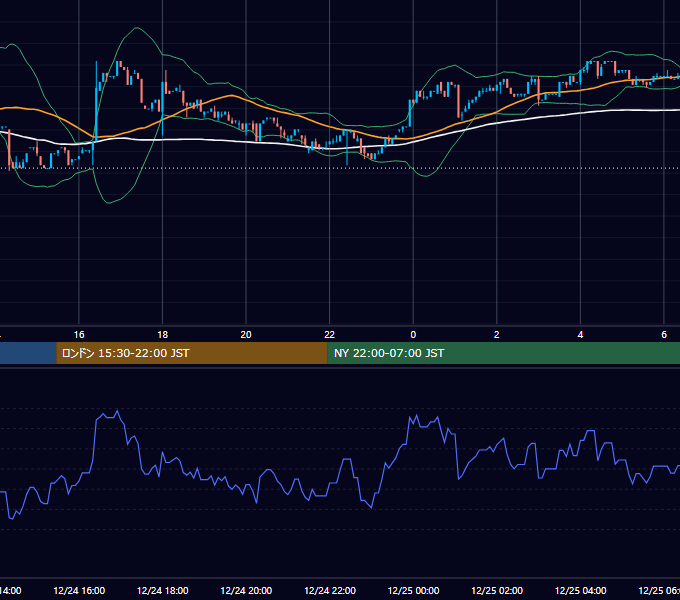This screenshot has width=680, height=600.
Task: Click the 12/24 18:00 date label
Action: click(x=163, y=590)
